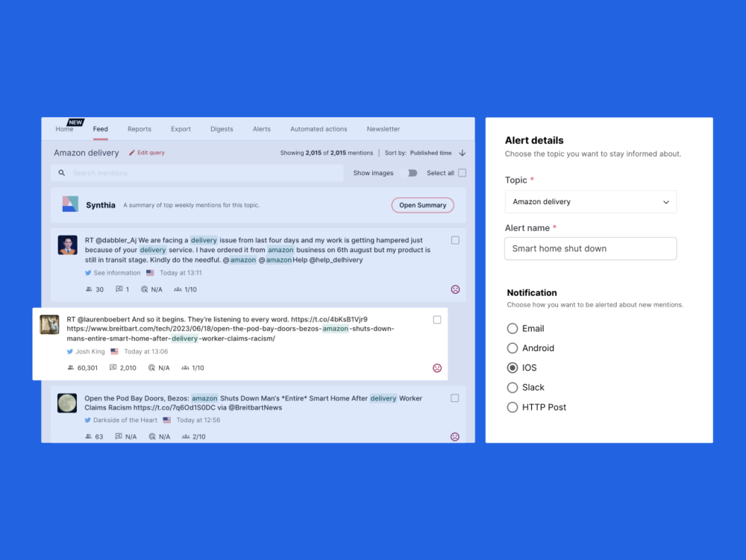Open the Automated actions tab
746x560 pixels.
[x=319, y=129]
